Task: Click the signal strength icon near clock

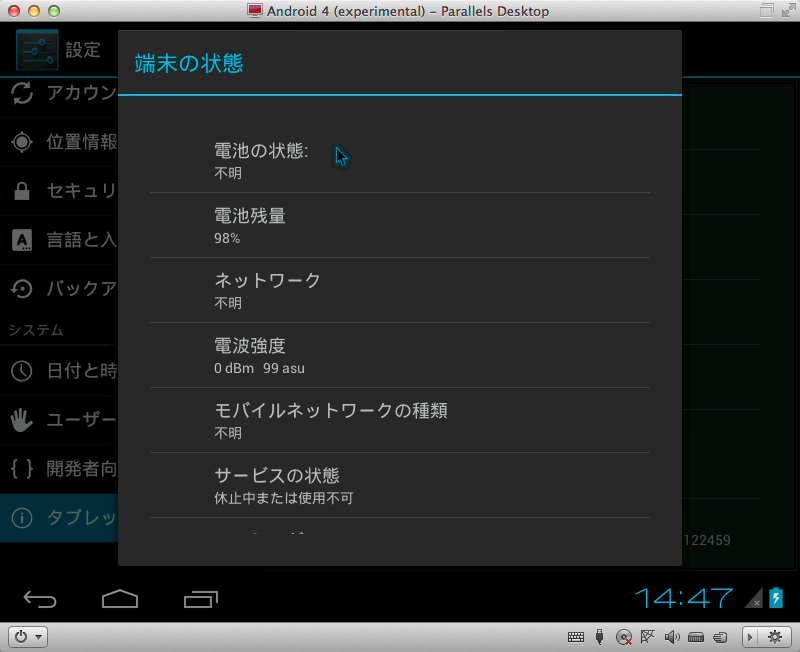Action: (x=754, y=598)
